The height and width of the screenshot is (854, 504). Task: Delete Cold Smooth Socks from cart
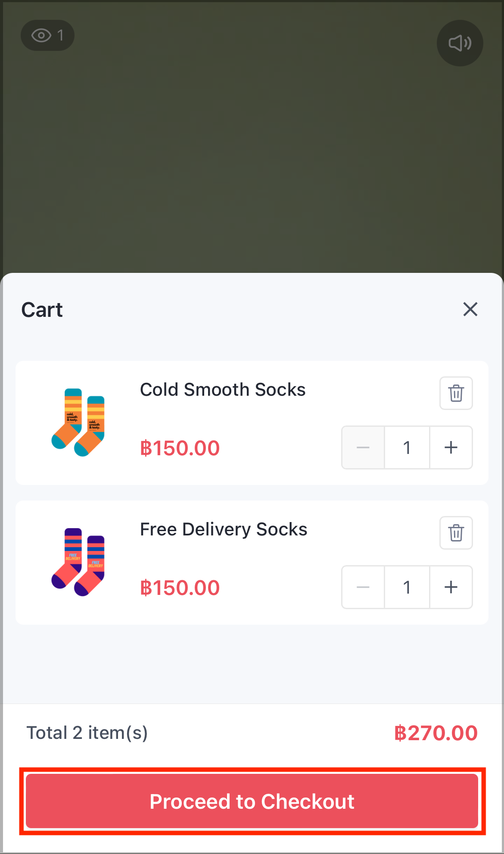click(x=456, y=393)
